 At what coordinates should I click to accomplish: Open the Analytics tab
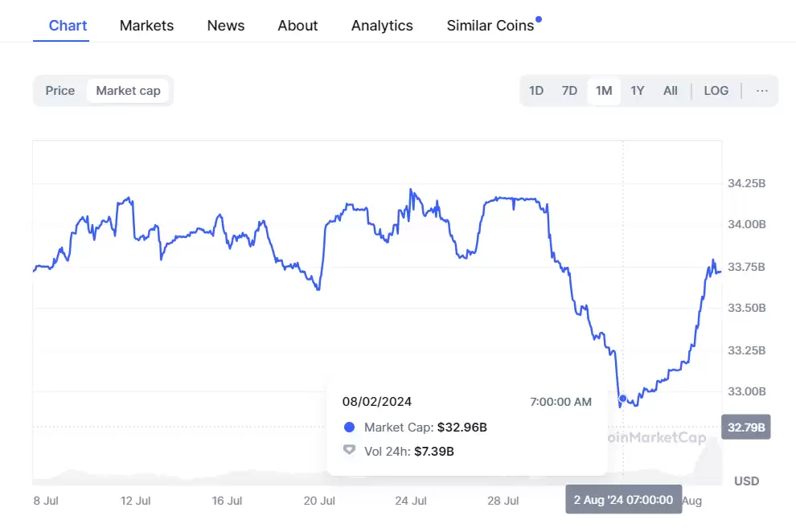[382, 26]
